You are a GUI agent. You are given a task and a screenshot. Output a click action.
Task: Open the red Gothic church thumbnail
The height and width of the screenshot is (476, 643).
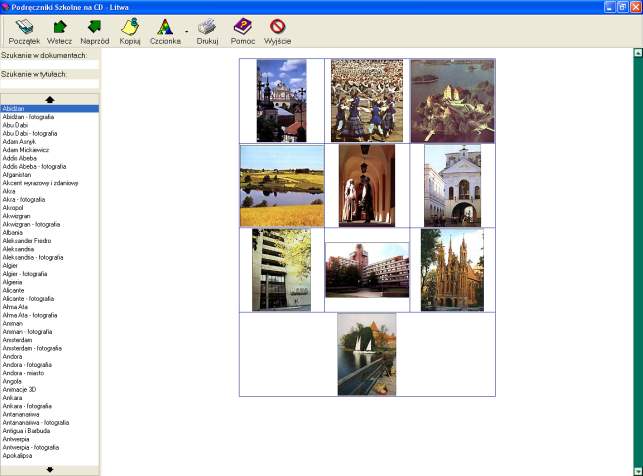[452, 270]
